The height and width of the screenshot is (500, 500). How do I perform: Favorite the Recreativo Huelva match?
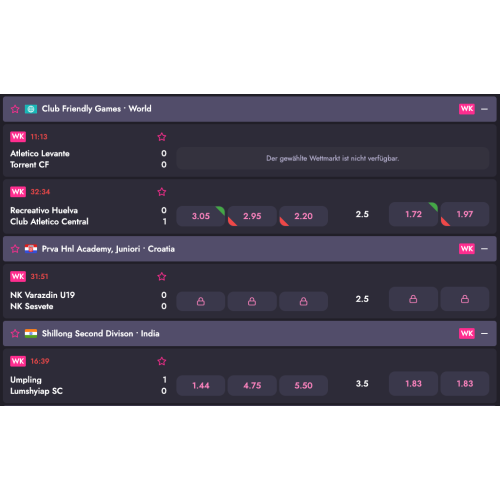162,192
